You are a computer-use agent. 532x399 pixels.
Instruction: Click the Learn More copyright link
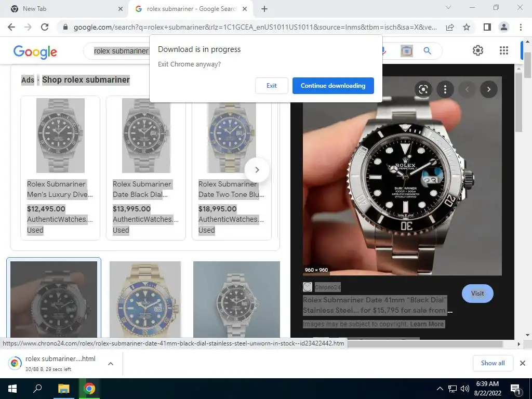tap(427, 324)
